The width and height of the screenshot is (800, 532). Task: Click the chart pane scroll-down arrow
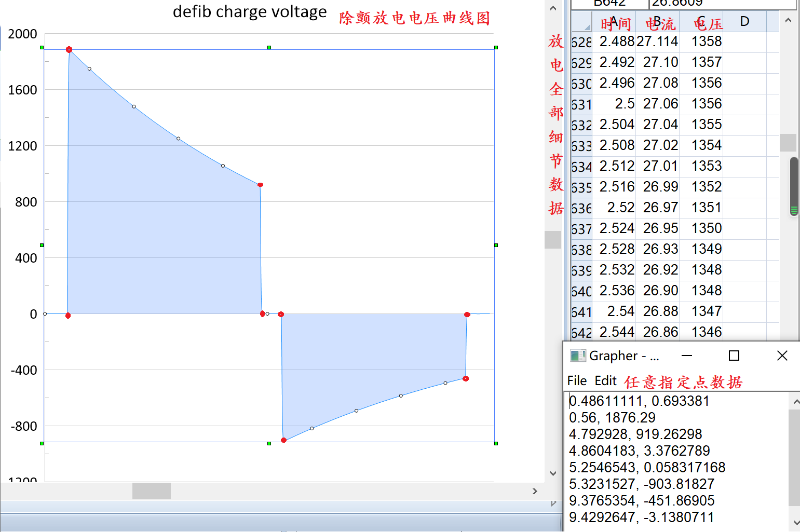coord(553,473)
